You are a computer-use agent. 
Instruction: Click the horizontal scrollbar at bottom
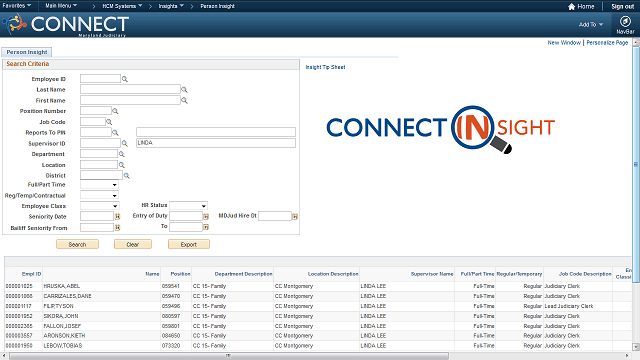229,356
